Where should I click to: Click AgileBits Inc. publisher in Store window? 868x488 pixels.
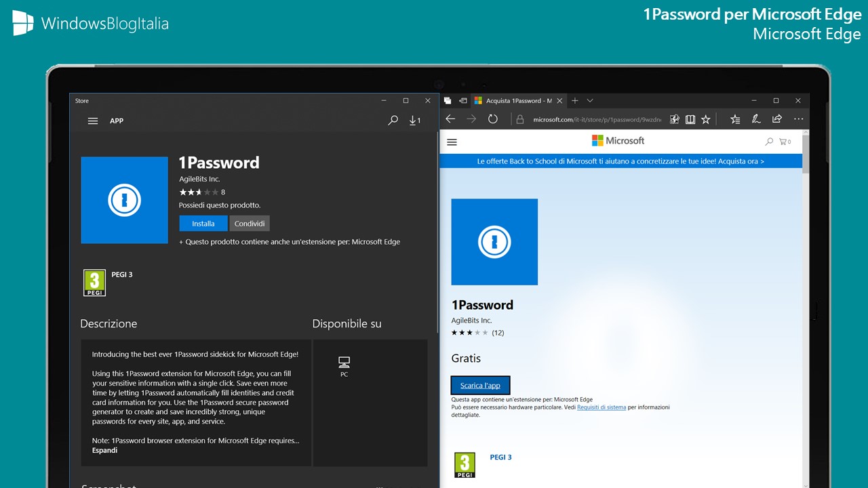coord(199,179)
